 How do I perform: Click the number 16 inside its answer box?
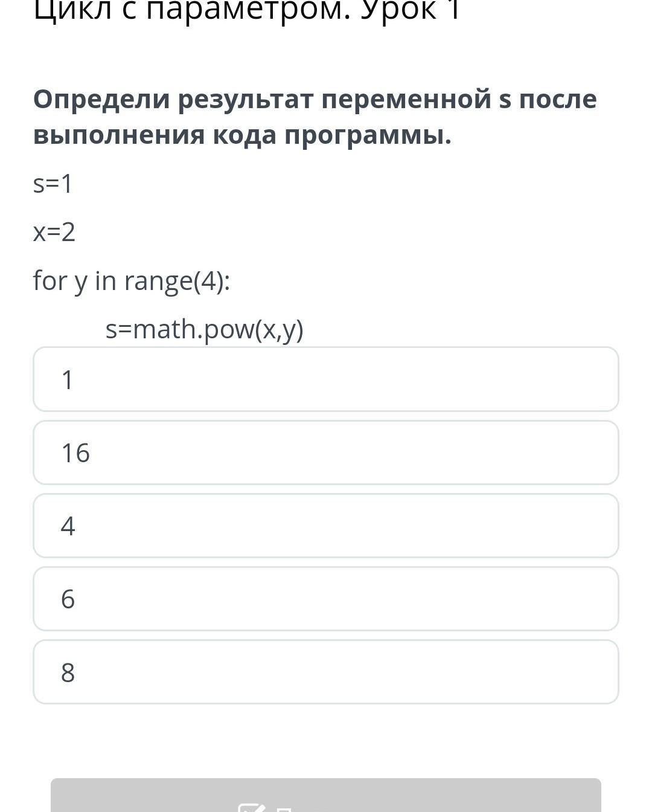coord(75,453)
